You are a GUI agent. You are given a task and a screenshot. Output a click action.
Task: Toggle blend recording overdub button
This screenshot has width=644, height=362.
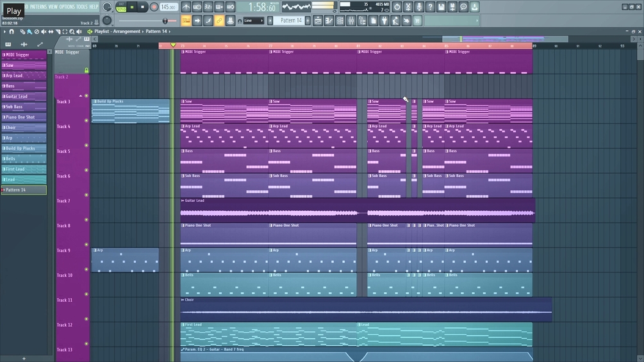click(x=219, y=7)
